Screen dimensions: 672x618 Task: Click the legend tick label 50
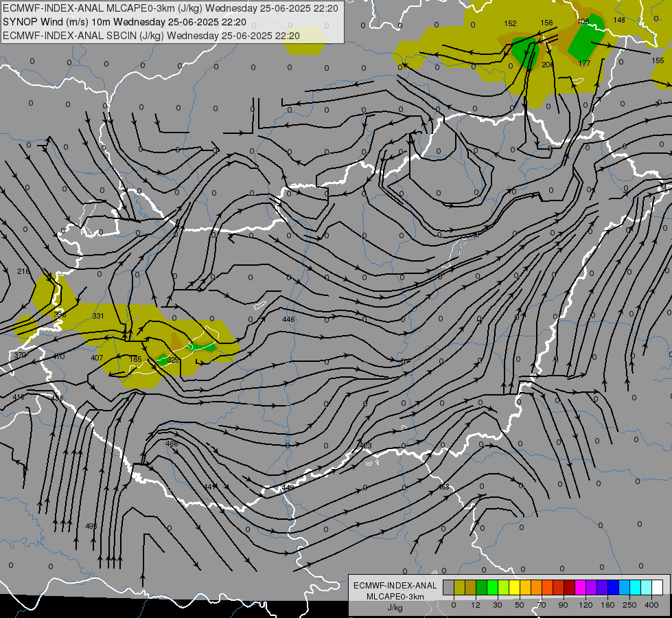click(520, 605)
